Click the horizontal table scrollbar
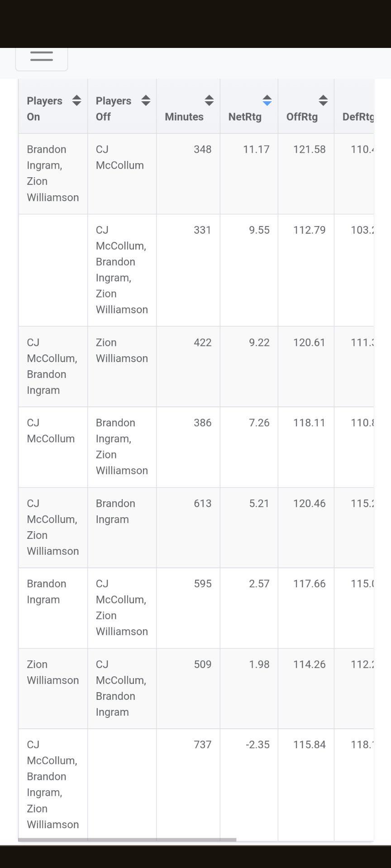The image size is (391, 868). (127, 840)
